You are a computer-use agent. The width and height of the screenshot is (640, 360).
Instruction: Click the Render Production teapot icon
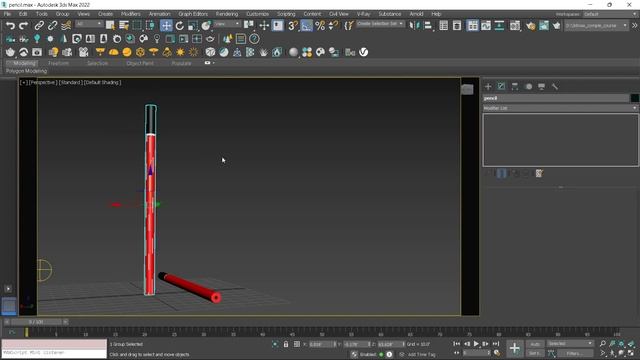pyautogui.click(x=556, y=26)
